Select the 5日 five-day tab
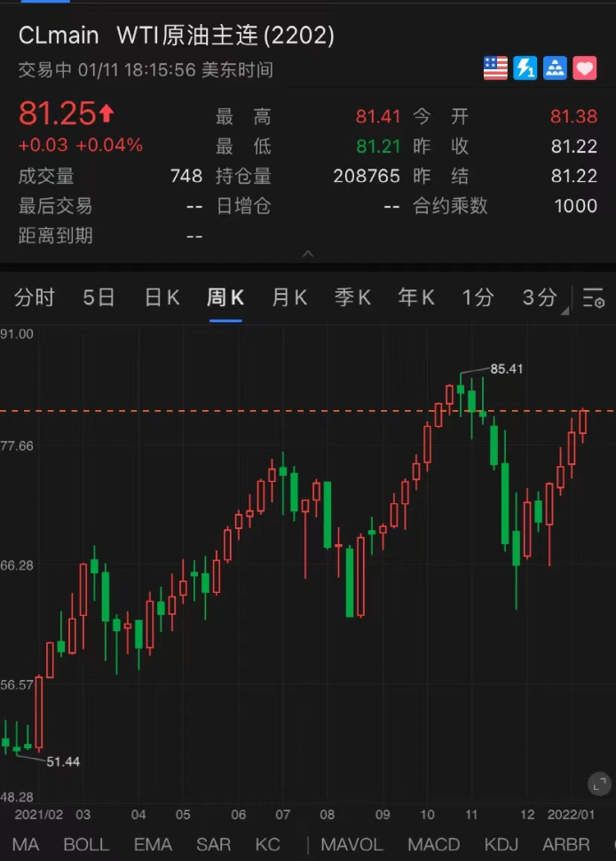Viewport: 616px width, 861px height. point(99,297)
